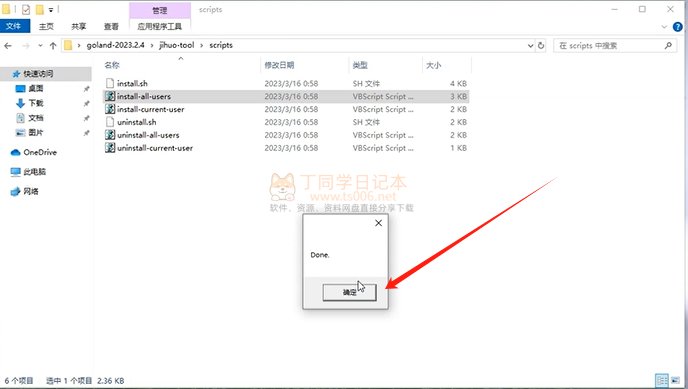Open 文档 in the navigation pane

point(36,118)
